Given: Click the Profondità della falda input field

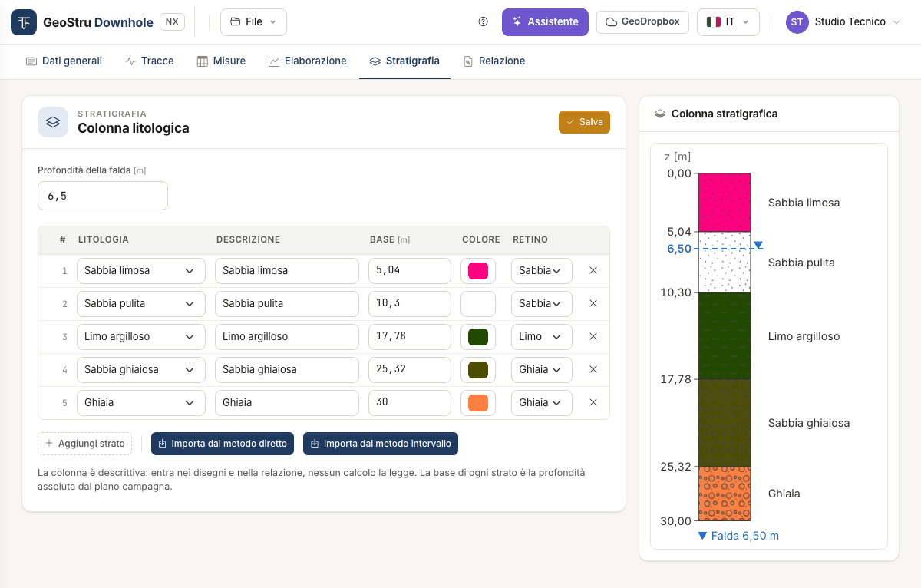Looking at the screenshot, I should click(103, 196).
